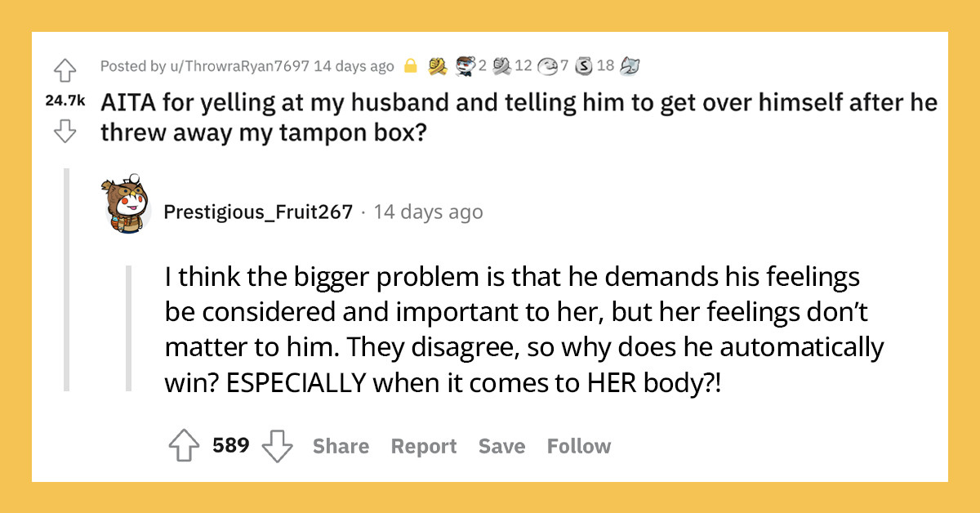Viewport: 980px width, 513px height.
Task: Click the quote block indent line
Action: click(x=130, y=325)
